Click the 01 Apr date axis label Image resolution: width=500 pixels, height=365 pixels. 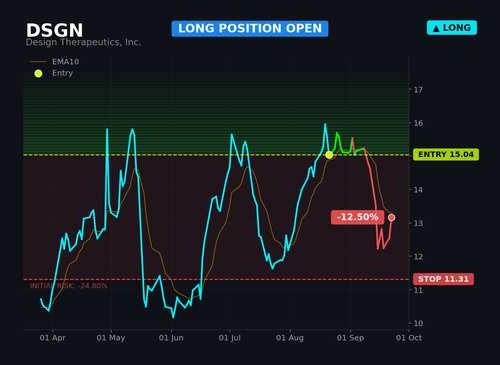tap(52, 338)
